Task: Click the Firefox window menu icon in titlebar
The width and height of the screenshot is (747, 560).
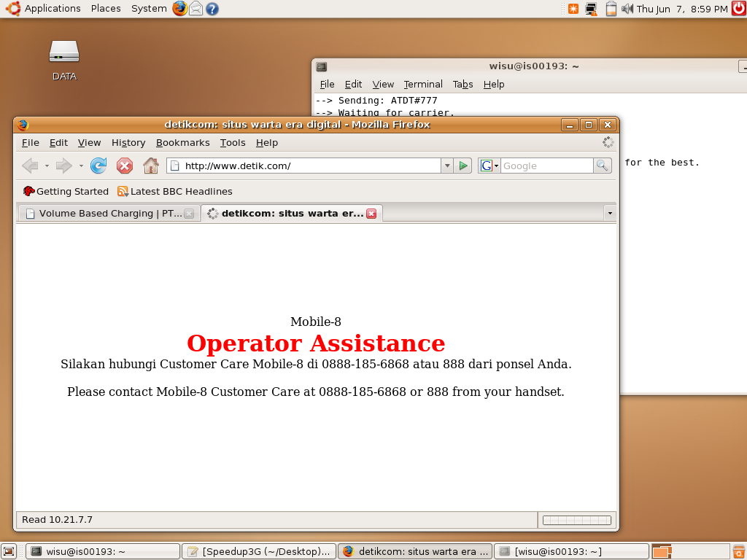Action: click(x=23, y=125)
